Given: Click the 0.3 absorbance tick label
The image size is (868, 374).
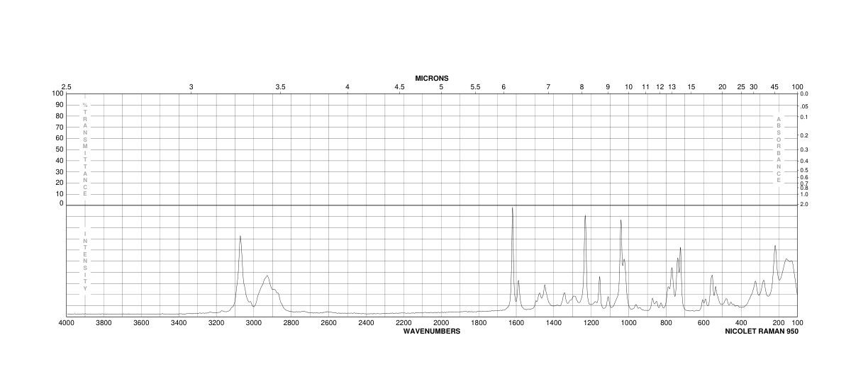Looking at the screenshot, I should point(803,149).
